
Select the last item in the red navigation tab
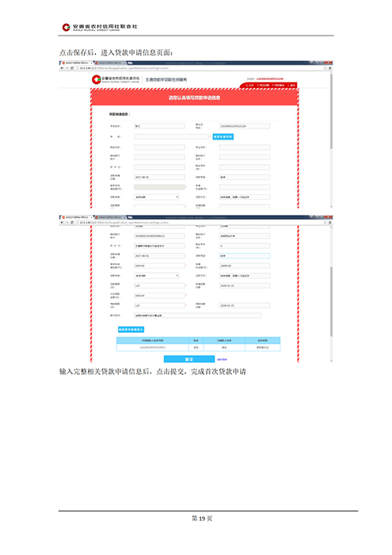(291, 86)
